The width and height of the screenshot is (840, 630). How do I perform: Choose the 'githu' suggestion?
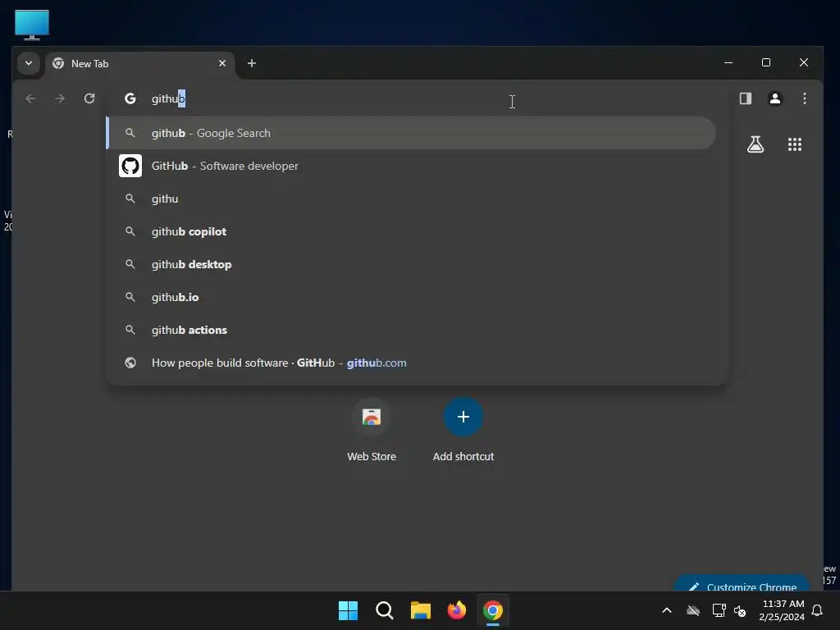[411, 199]
